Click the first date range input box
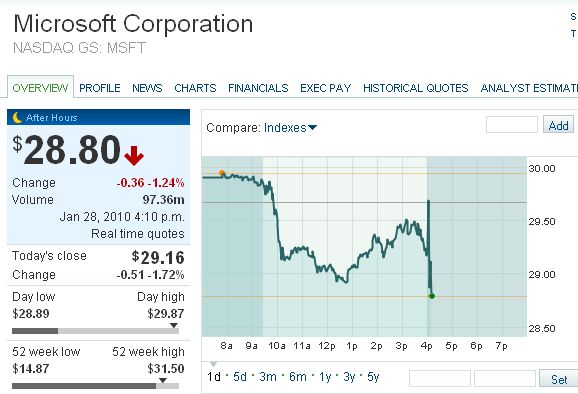Viewport: 578px width, 394px height. [440, 379]
